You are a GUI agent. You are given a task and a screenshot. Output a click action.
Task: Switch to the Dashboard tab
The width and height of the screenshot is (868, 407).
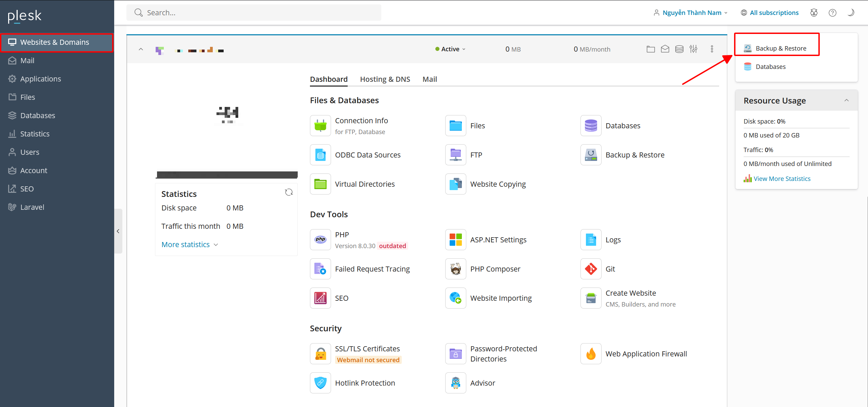[x=329, y=79]
